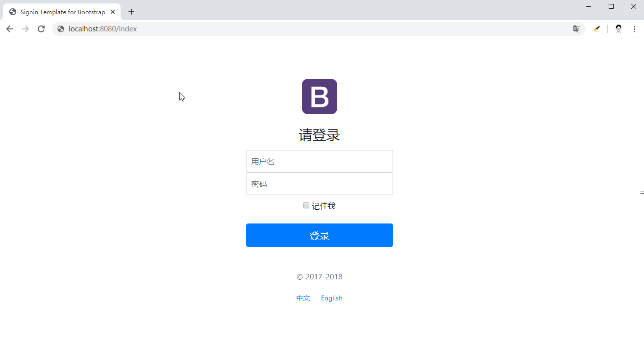Minimize the browser window
The width and height of the screenshot is (644, 345).
tap(589, 6)
